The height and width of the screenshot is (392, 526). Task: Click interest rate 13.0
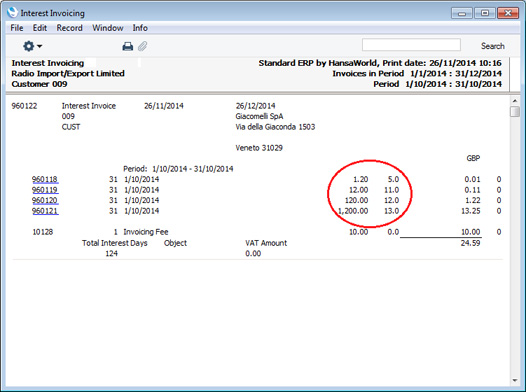(391, 211)
